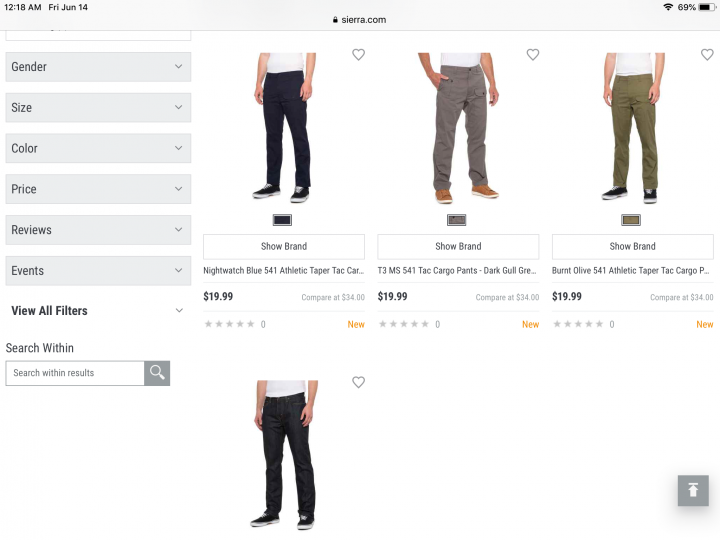Click the magnifier search within button

157,373
